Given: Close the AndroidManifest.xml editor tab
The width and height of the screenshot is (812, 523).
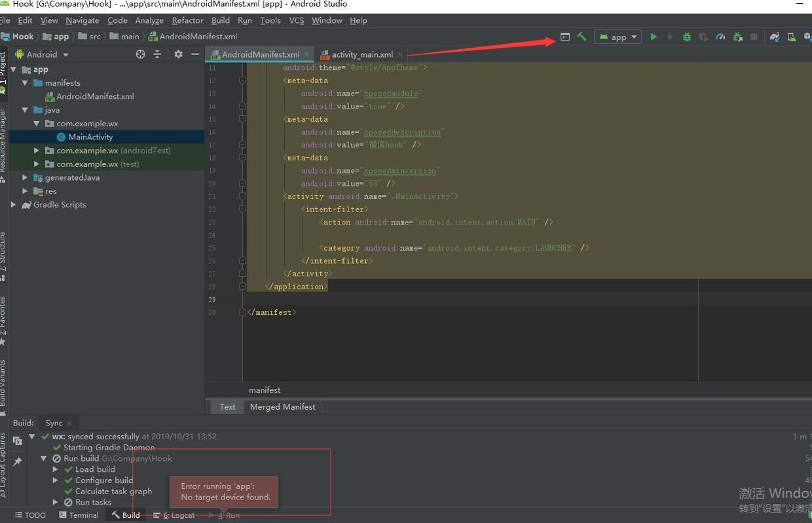Looking at the screenshot, I should coord(306,54).
